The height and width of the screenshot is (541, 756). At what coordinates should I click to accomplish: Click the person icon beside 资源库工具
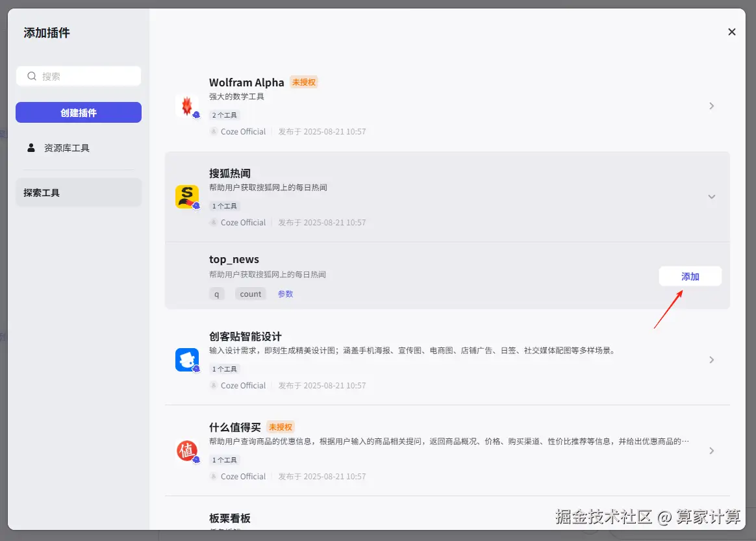[x=31, y=147]
